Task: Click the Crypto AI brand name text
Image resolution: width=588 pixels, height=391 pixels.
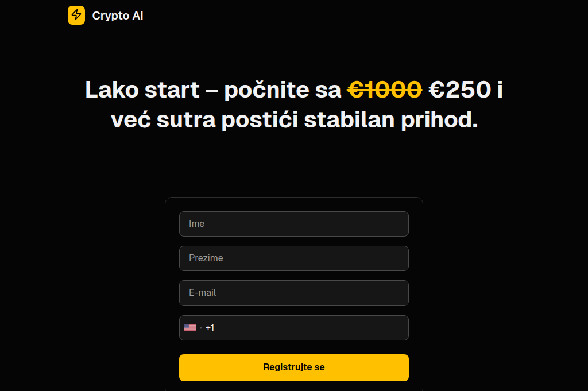Action: pos(118,16)
